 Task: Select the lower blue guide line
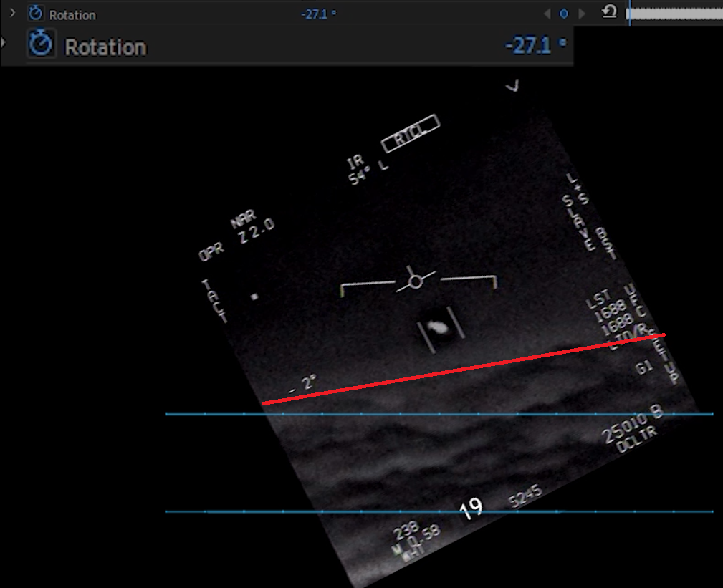tap(215, 511)
